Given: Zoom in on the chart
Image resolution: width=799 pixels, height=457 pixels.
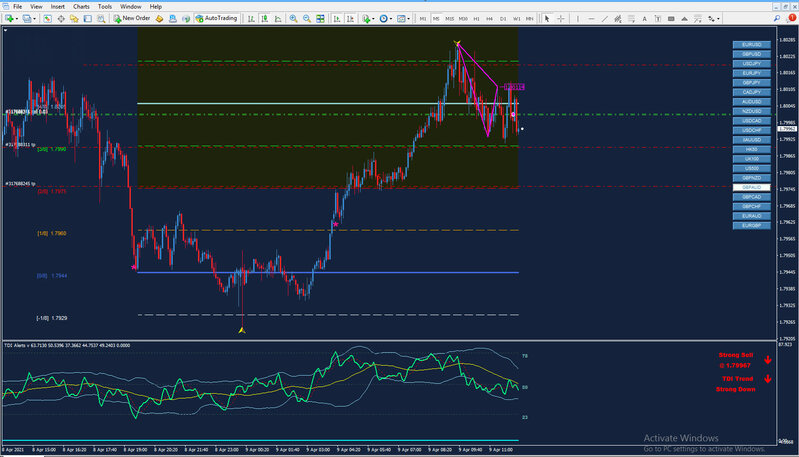Looking at the screenshot, I should pos(294,19).
